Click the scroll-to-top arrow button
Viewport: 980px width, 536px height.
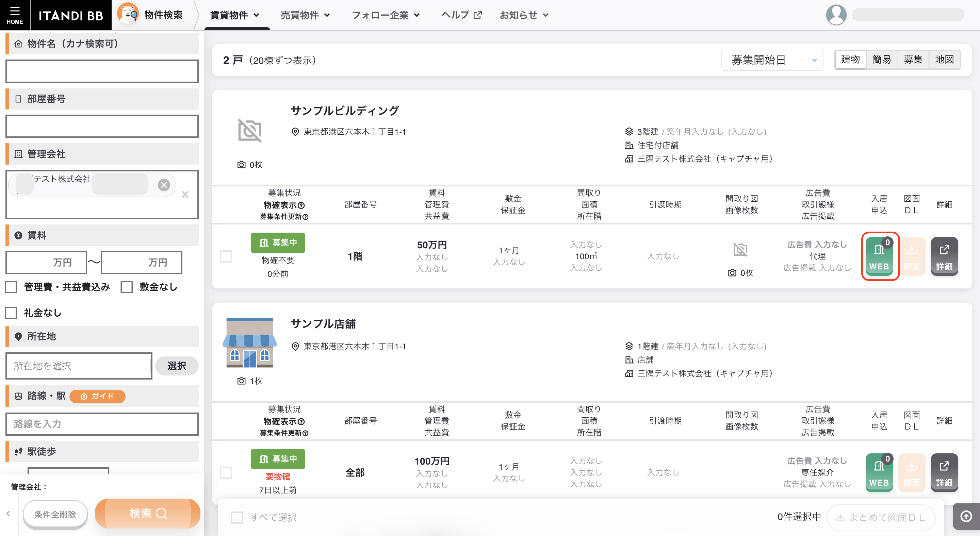point(966,516)
